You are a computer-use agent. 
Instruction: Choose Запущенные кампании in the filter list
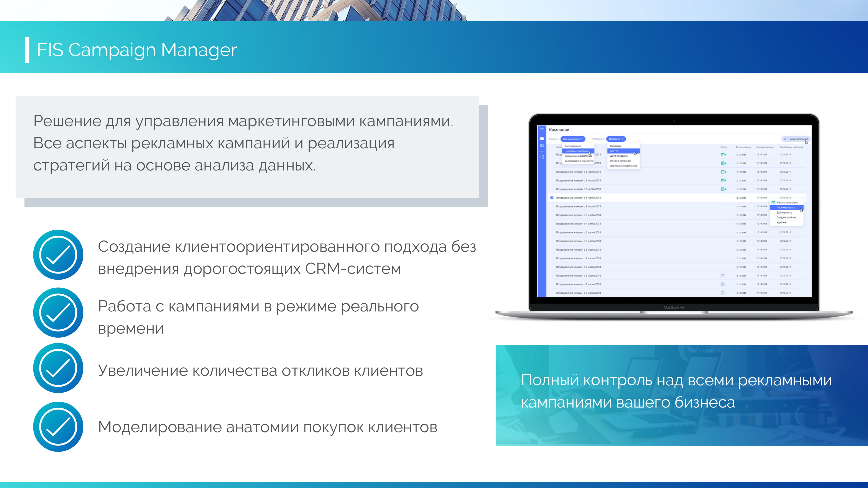[578, 156]
